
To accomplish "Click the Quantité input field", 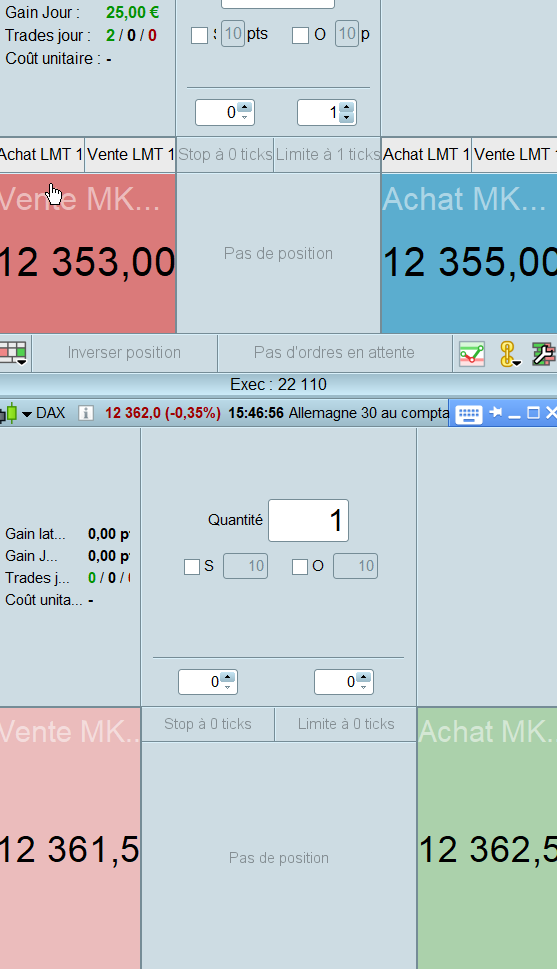I will 308,520.
